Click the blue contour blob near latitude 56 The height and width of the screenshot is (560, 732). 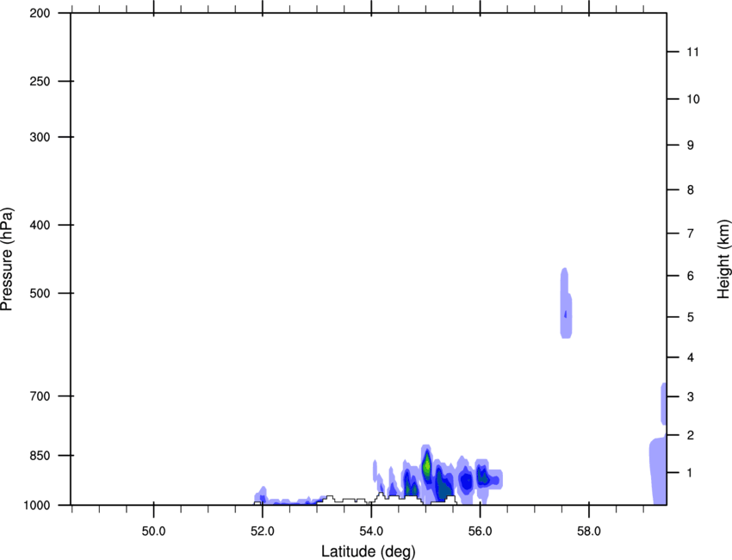(x=483, y=476)
